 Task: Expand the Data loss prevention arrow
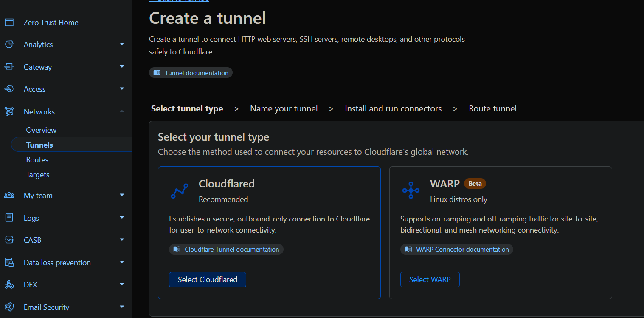coord(122,262)
